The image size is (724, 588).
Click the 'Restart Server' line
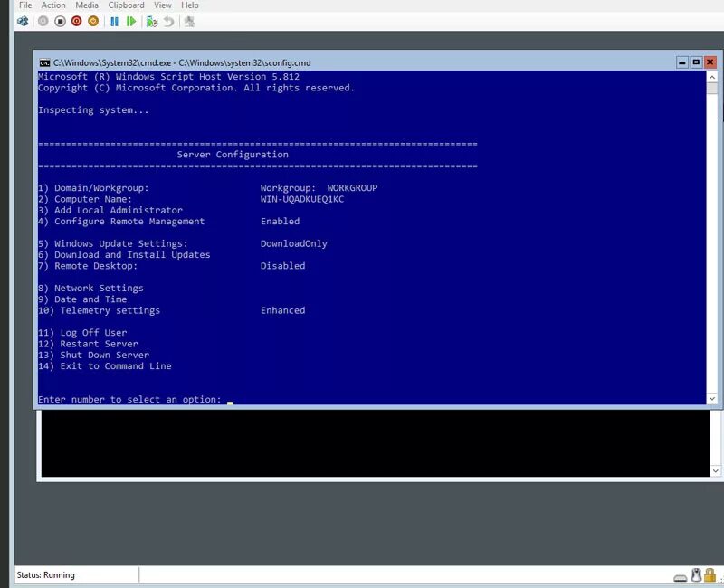coord(88,344)
